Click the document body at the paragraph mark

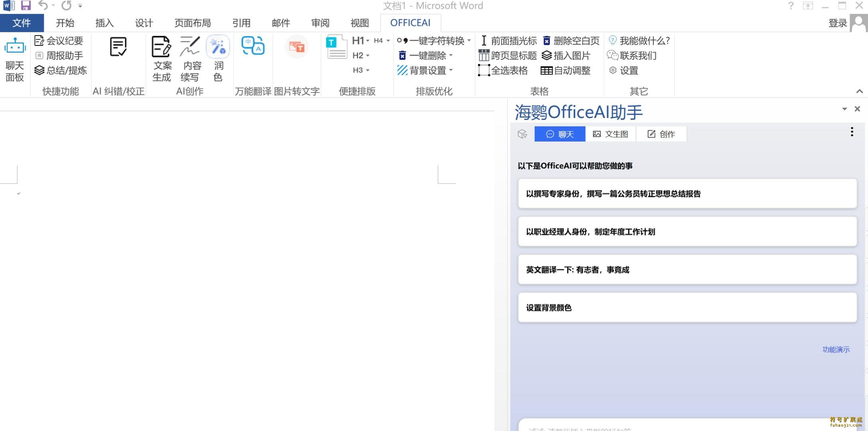click(x=19, y=193)
